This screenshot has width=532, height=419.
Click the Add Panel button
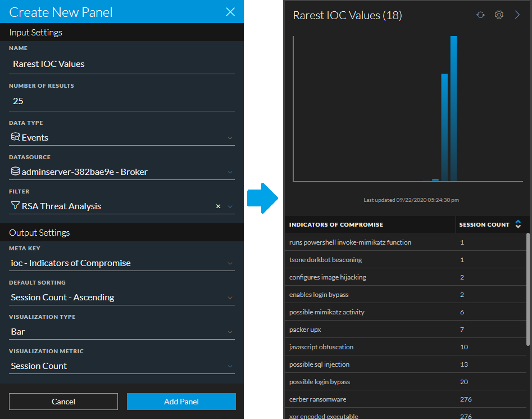point(181,402)
